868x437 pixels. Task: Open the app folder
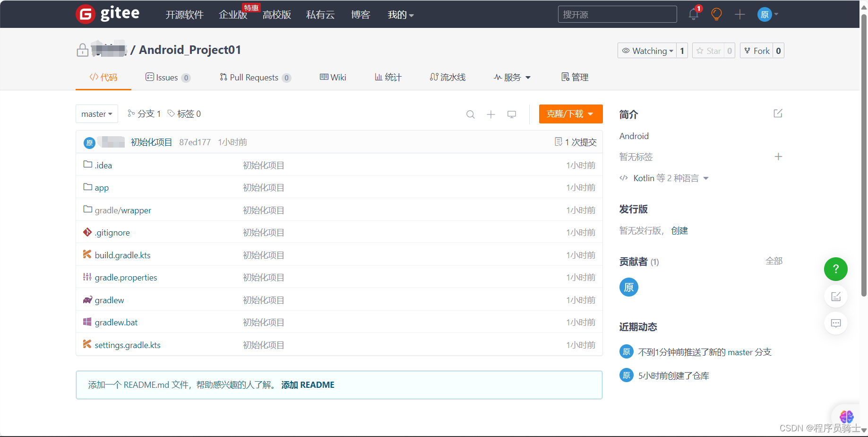click(102, 187)
